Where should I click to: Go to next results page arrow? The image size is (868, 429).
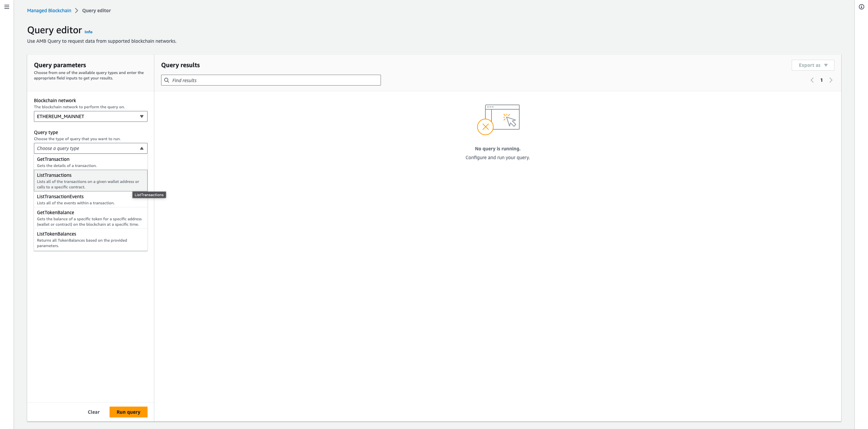[831, 80]
